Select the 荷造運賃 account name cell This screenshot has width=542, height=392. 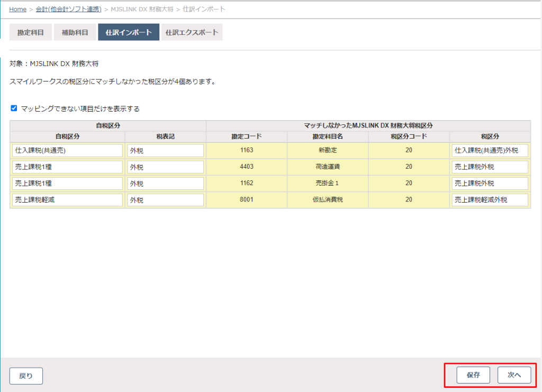click(x=328, y=167)
